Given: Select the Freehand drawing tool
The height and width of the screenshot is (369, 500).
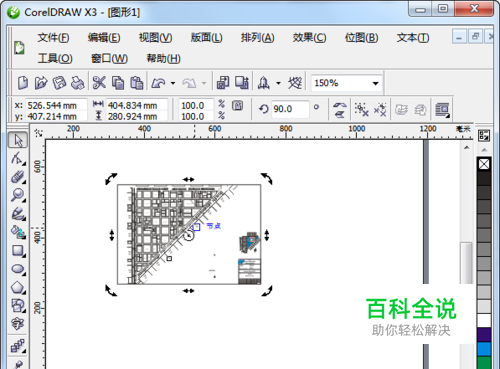Looking at the screenshot, I should pyautogui.click(x=18, y=214).
